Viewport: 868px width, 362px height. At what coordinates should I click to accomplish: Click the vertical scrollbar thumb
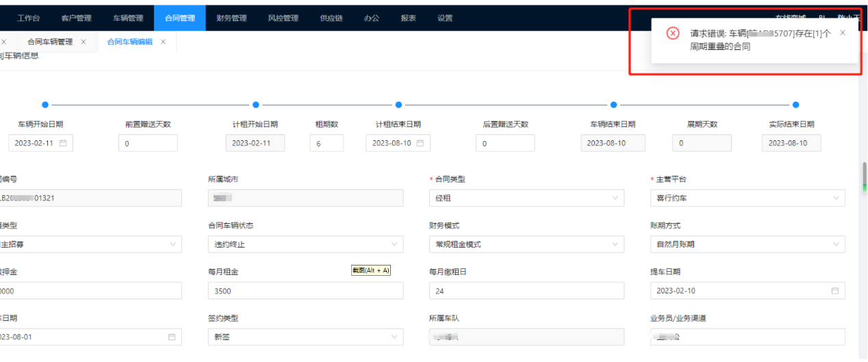[865, 177]
